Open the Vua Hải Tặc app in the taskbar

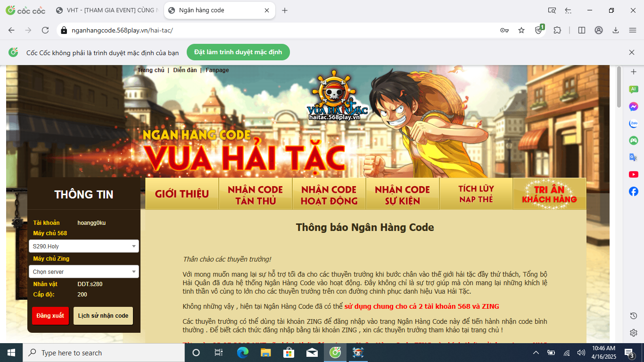click(x=358, y=353)
